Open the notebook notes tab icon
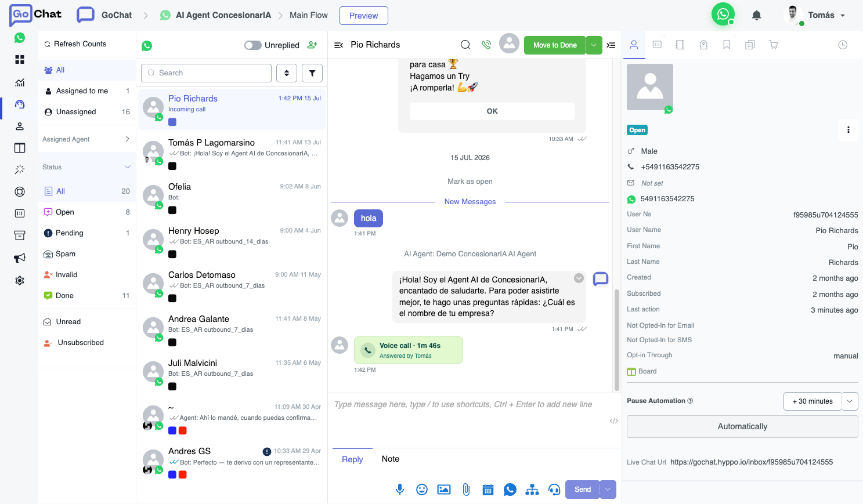863x504 pixels. (x=680, y=45)
